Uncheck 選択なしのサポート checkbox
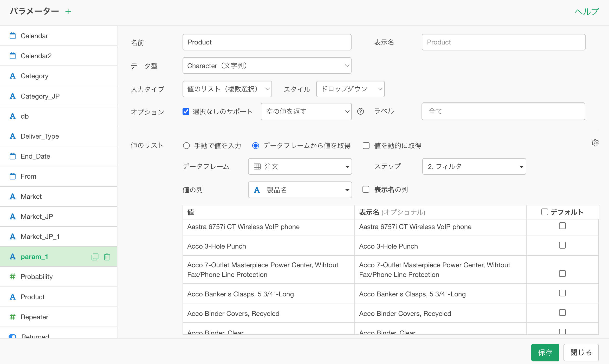This screenshot has height=364, width=609. pos(186,112)
